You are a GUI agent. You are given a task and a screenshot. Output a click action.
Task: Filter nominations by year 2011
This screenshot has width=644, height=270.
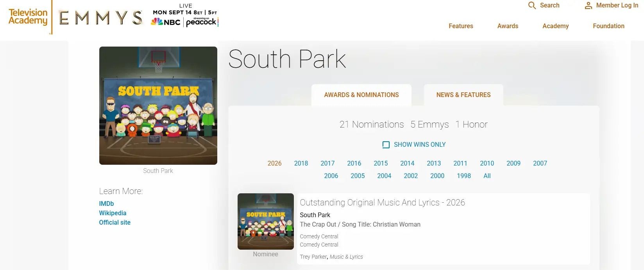click(x=460, y=163)
